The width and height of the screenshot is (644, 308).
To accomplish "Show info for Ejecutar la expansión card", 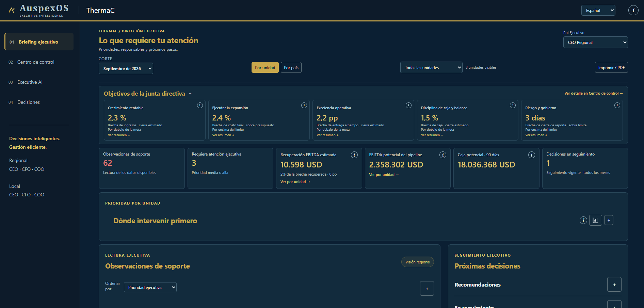I will [x=304, y=106].
